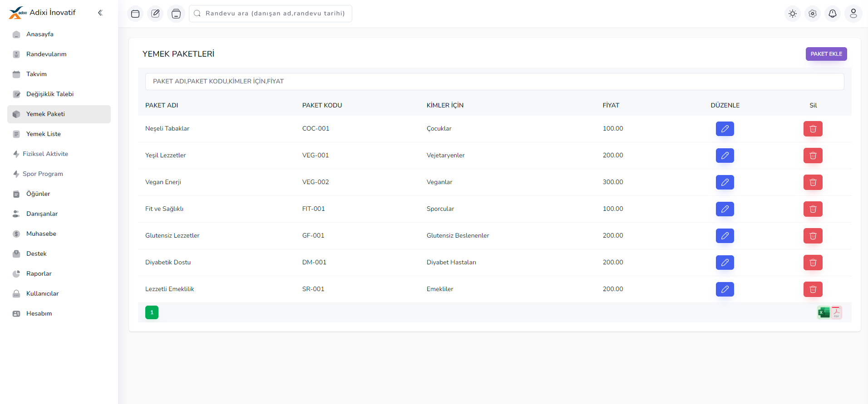Sort by PAKET ADI column header
Screen dimensions: 868x404
pyautogui.click(x=162, y=105)
